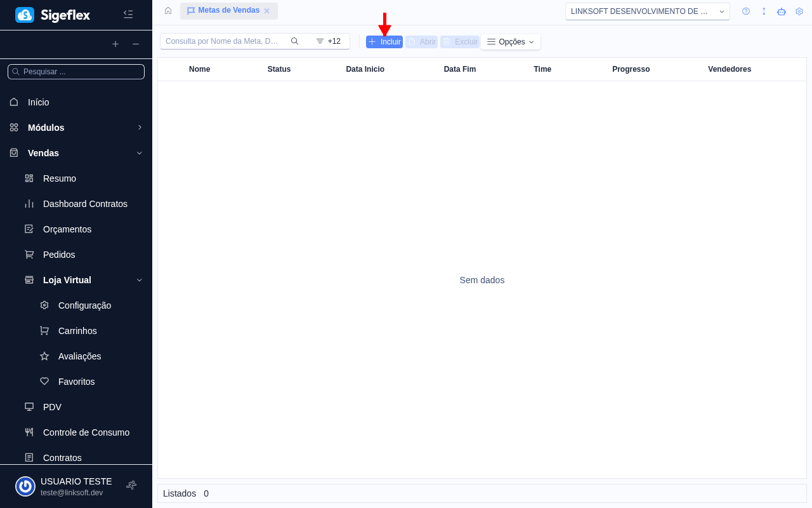Open Orçamentos in the sidebar
Screen dimensions: 812x508
67,229
